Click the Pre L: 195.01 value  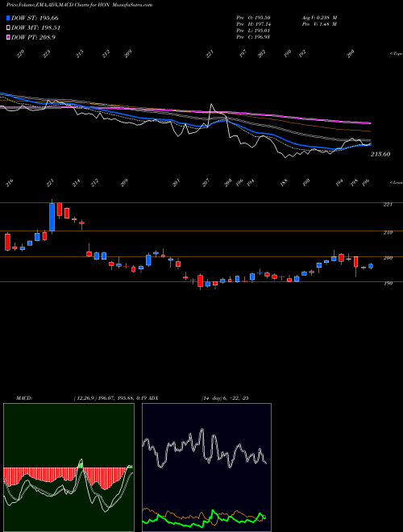point(253,31)
